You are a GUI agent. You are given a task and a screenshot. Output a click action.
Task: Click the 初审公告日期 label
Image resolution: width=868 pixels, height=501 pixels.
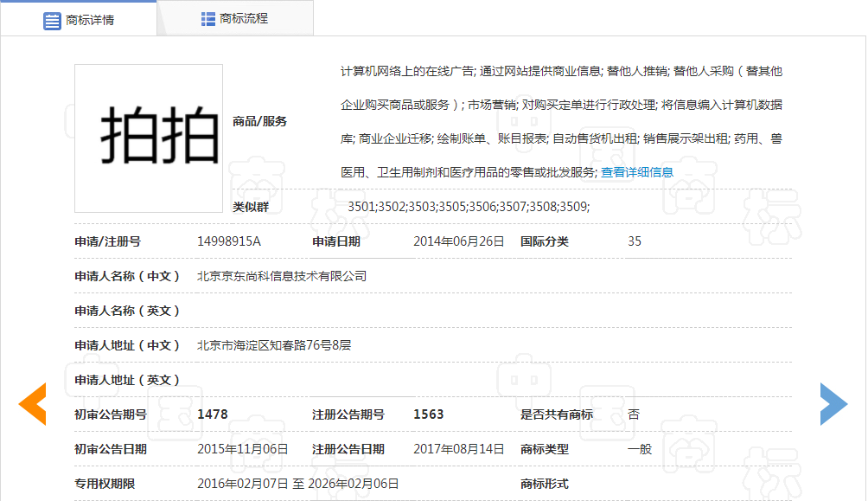111,449
